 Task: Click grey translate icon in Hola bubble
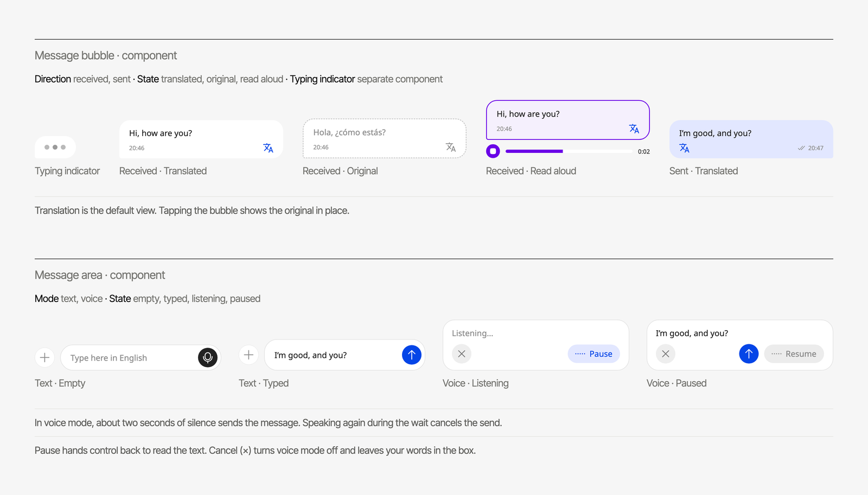pos(451,147)
